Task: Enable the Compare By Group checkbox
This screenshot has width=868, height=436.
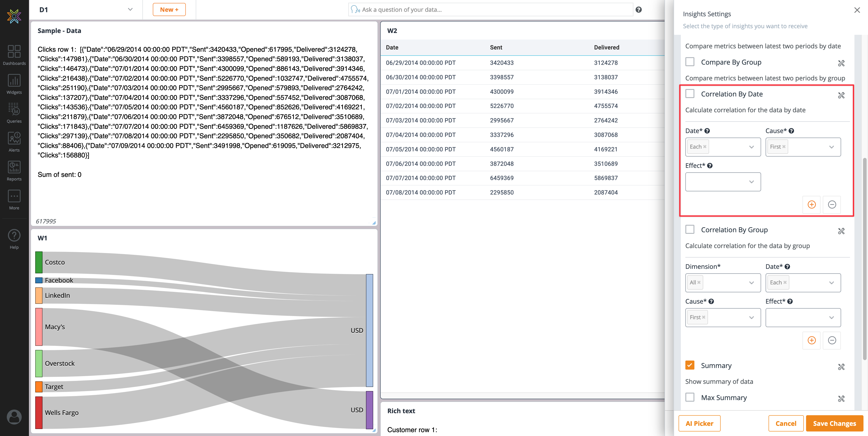Action: tap(690, 62)
